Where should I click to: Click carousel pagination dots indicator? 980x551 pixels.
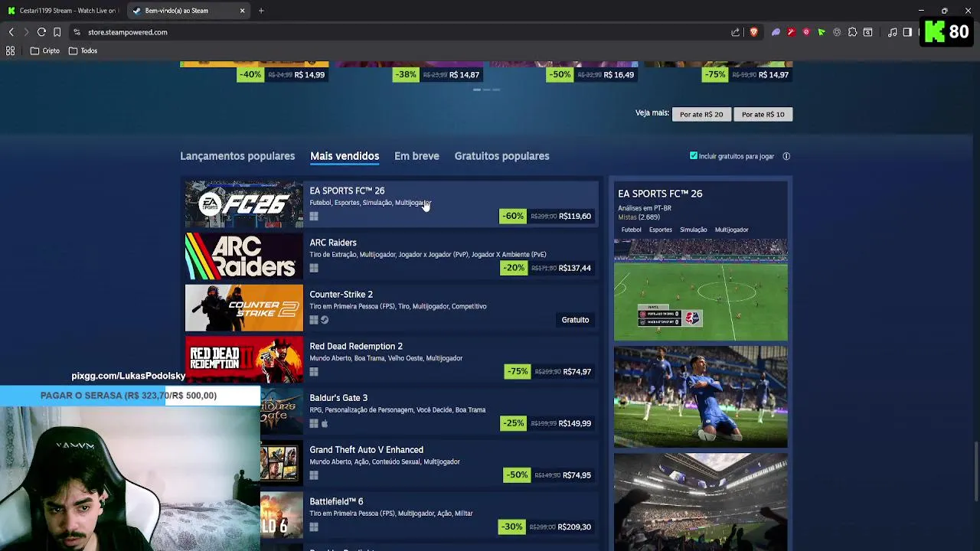click(x=486, y=90)
